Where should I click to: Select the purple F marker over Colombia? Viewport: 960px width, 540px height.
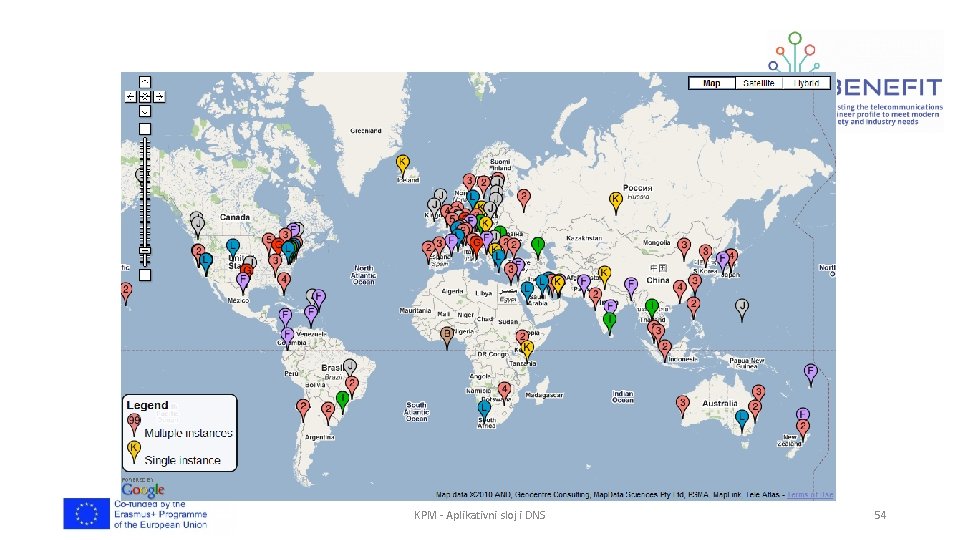click(x=287, y=339)
